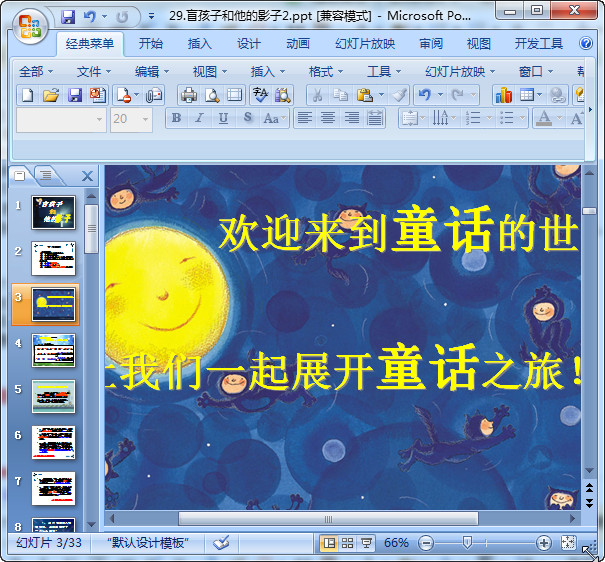Start slide show from status bar
Image resolution: width=605 pixels, height=562 pixels.
tap(365, 543)
